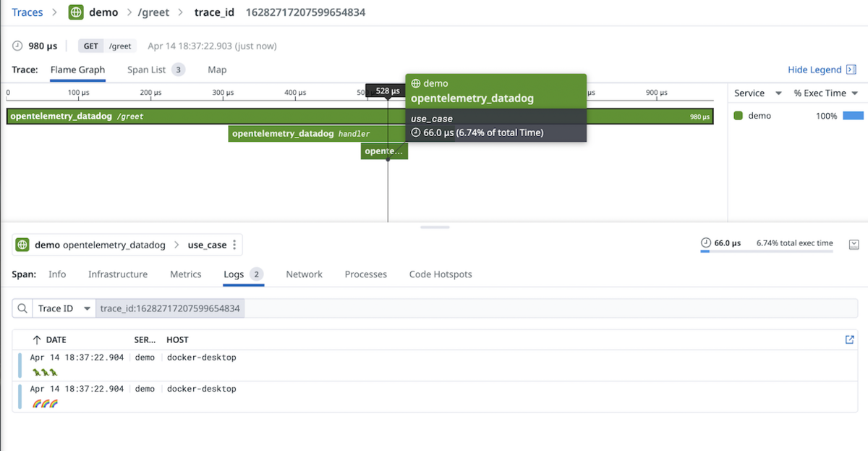The height and width of the screenshot is (451, 868).
Task: Open the Service column dropdown in the legend
Action: click(777, 93)
